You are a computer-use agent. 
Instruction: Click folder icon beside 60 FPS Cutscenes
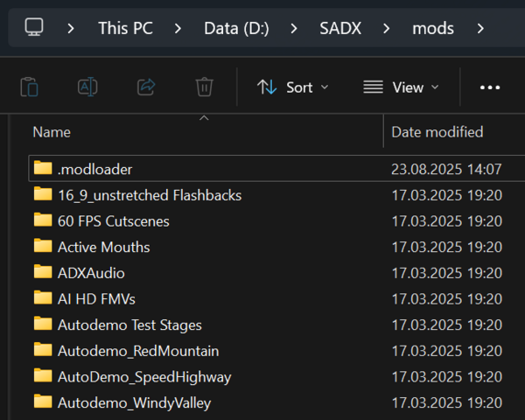pos(43,220)
